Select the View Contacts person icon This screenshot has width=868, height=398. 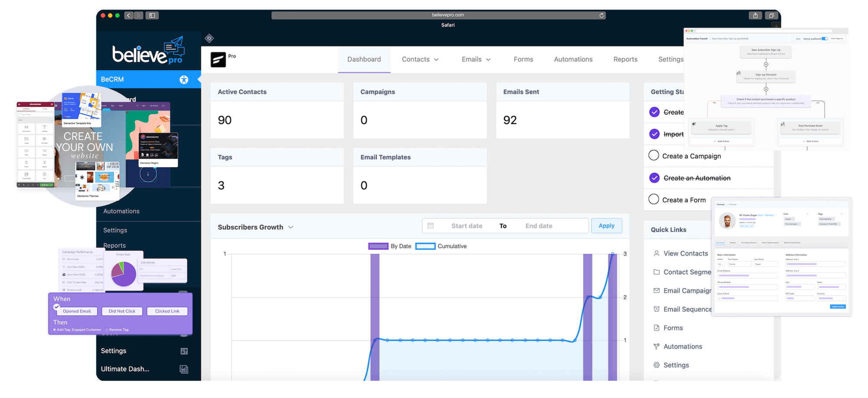(x=656, y=253)
